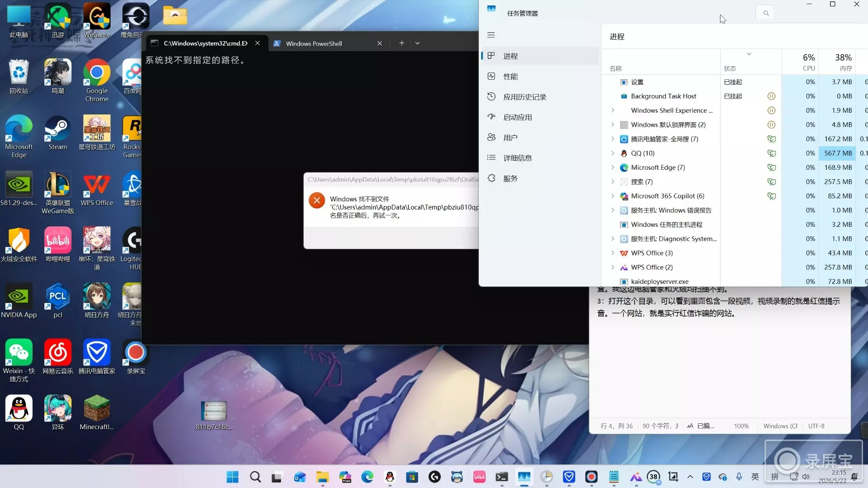Open Details tab in Task Manager

pyautogui.click(x=540, y=158)
